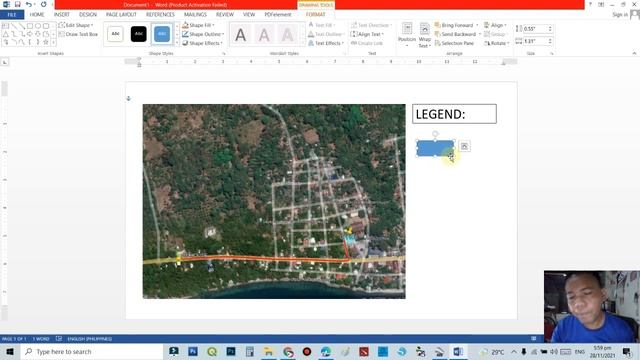Open Word icon in the taskbar
Image resolution: width=640 pixels, height=360 pixels.
[458, 351]
